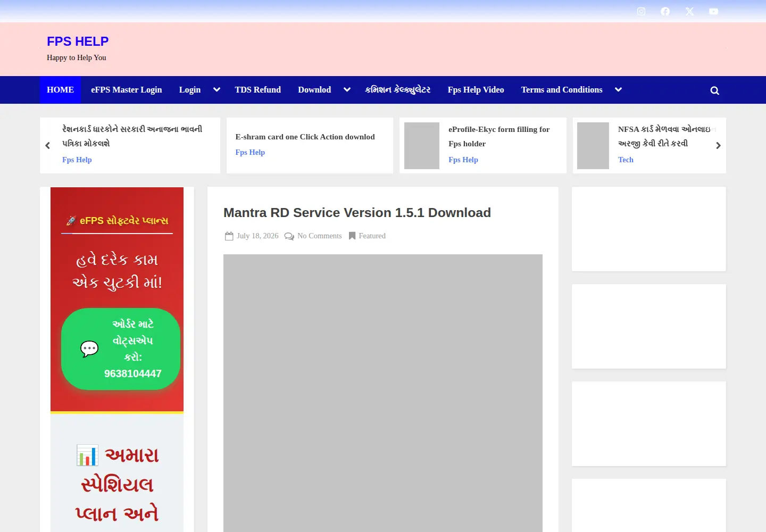The width and height of the screenshot is (766, 532).
Task: Click Fps Help category under eProfile-Ekyc post
Action: point(463,160)
